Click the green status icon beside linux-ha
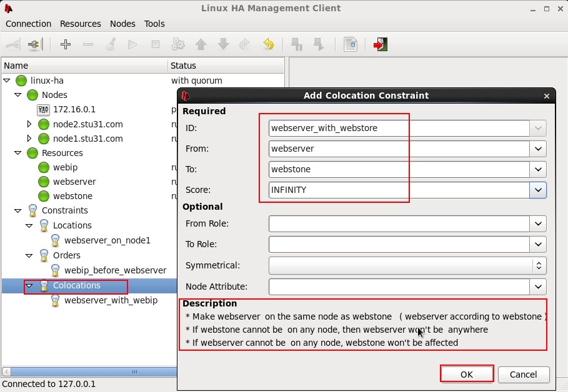 21,81
